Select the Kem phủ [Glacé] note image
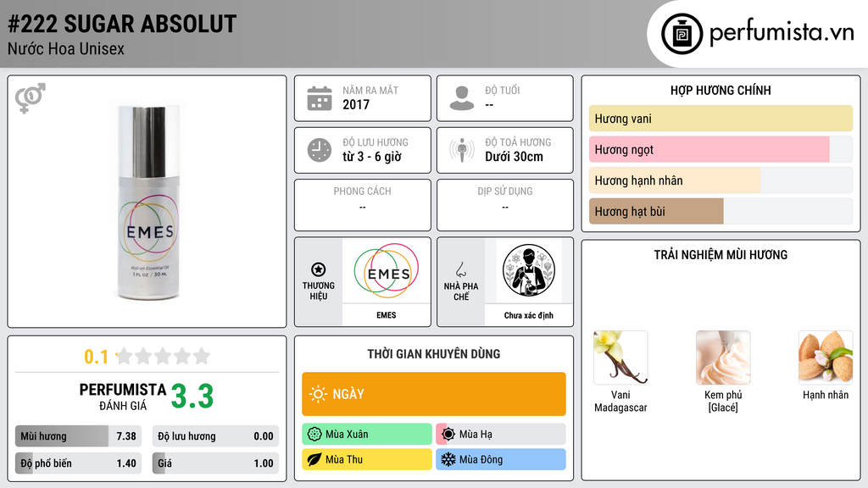 [x=723, y=358]
